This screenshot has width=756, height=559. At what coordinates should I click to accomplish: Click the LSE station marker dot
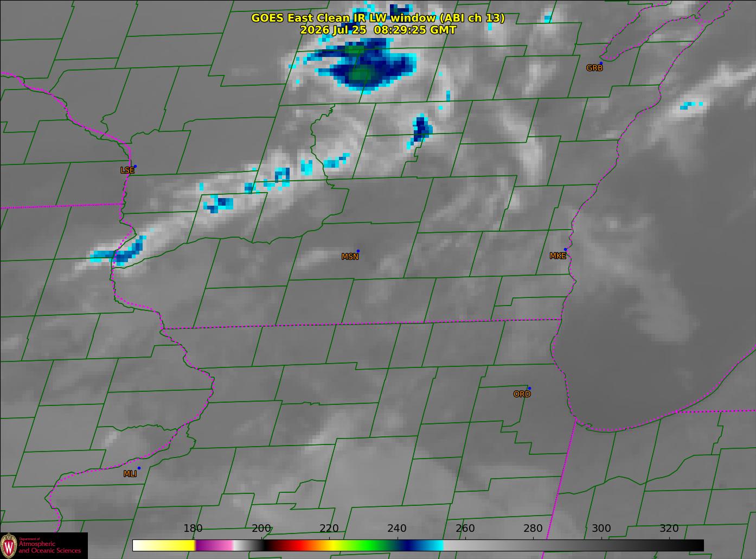pyautogui.click(x=135, y=166)
